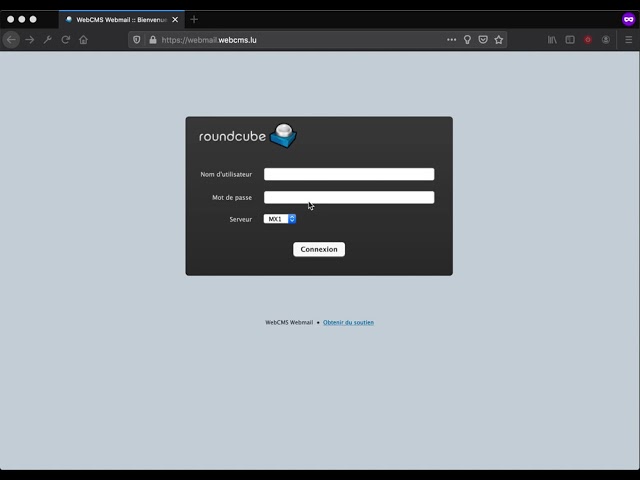Go to the home page icon
The width and height of the screenshot is (640, 480).
(x=83, y=40)
